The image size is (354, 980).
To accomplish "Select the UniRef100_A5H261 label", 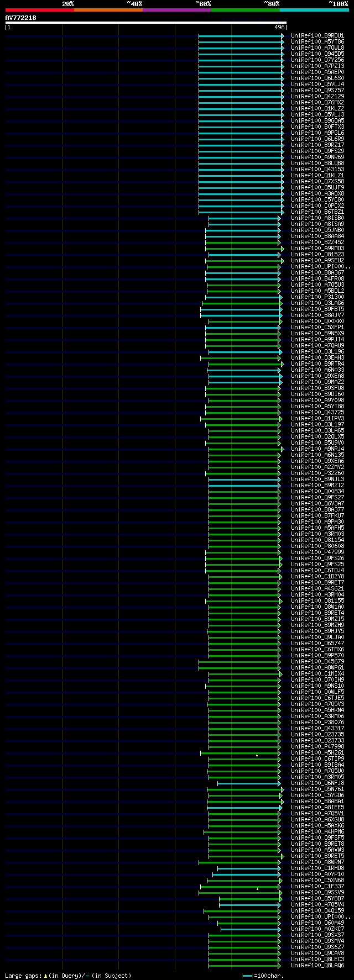I will click(x=317, y=753).
